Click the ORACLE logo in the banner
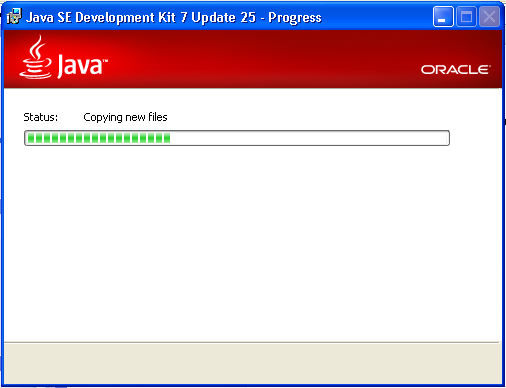 coord(456,70)
